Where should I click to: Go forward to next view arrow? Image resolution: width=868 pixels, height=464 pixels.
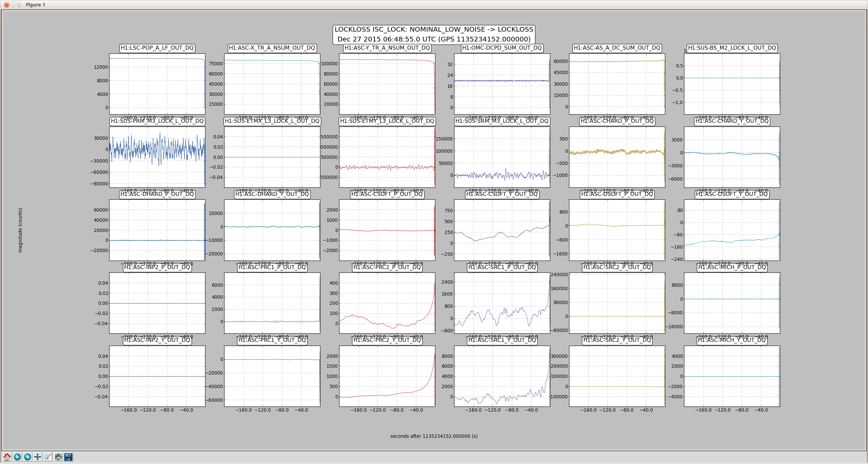[x=28, y=457]
